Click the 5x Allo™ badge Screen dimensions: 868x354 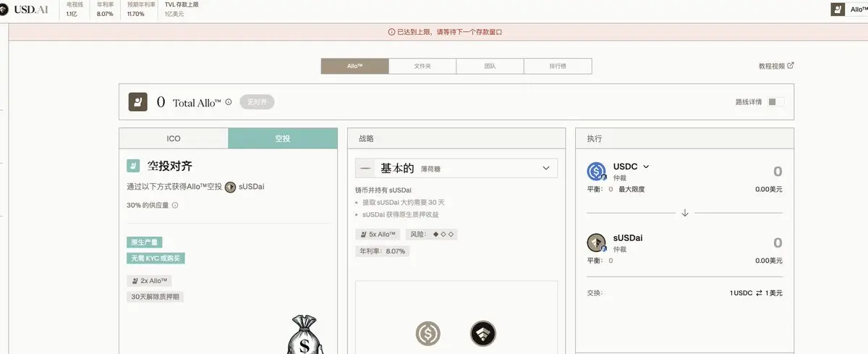(x=377, y=235)
